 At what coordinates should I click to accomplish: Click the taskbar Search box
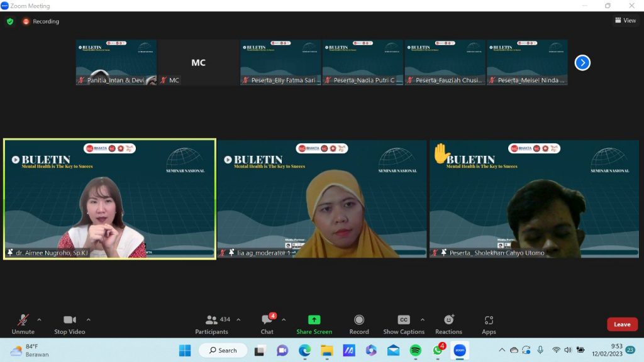click(x=223, y=350)
